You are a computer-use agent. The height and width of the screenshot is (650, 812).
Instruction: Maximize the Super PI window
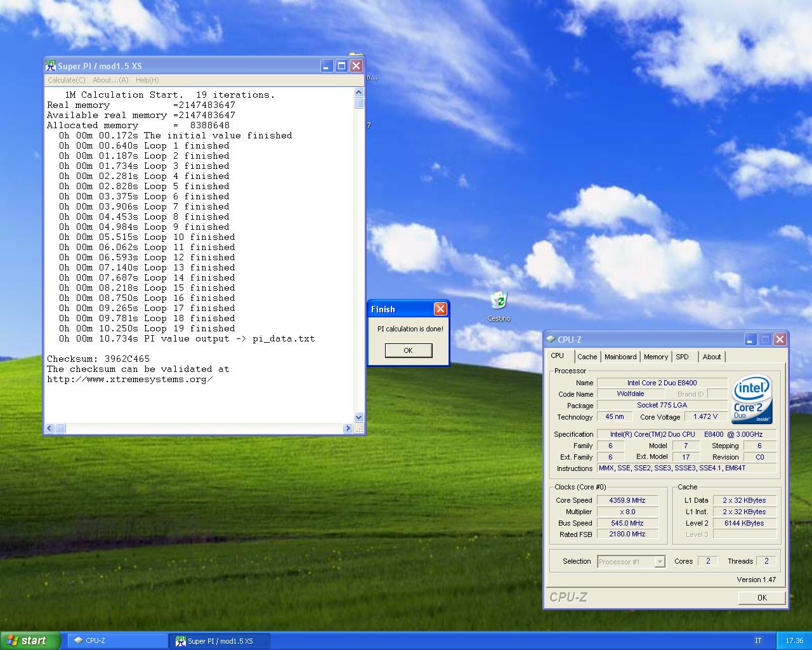tap(341, 66)
